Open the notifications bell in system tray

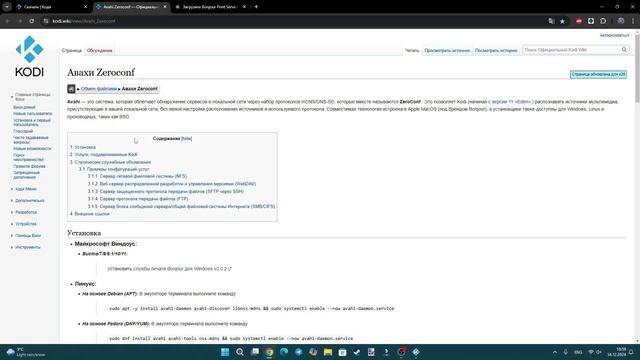(x=631, y=352)
